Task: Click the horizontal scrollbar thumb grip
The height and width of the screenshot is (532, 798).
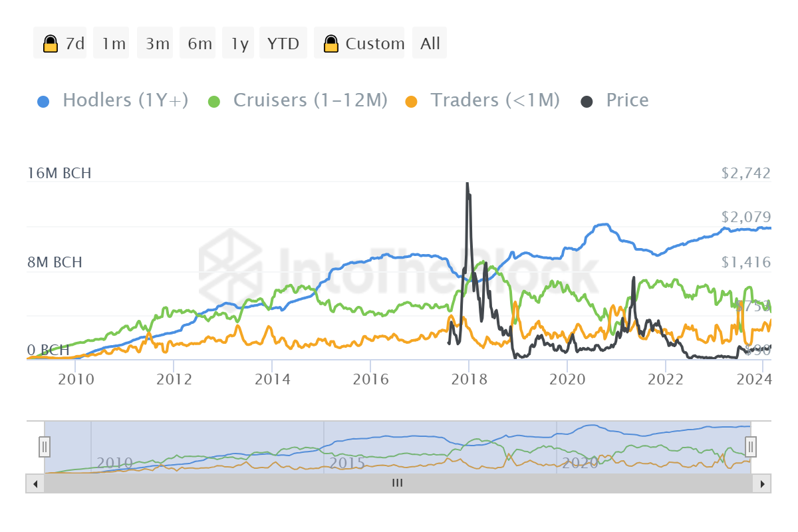Action: (397, 483)
